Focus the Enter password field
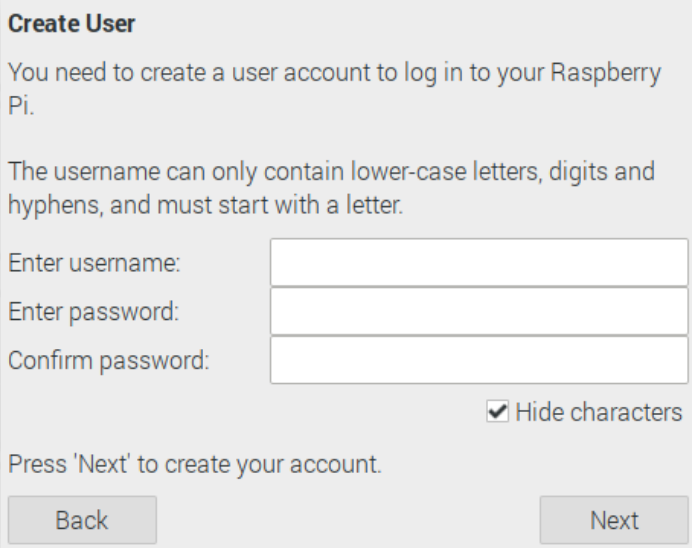This screenshot has height=548, width=692. point(479,311)
